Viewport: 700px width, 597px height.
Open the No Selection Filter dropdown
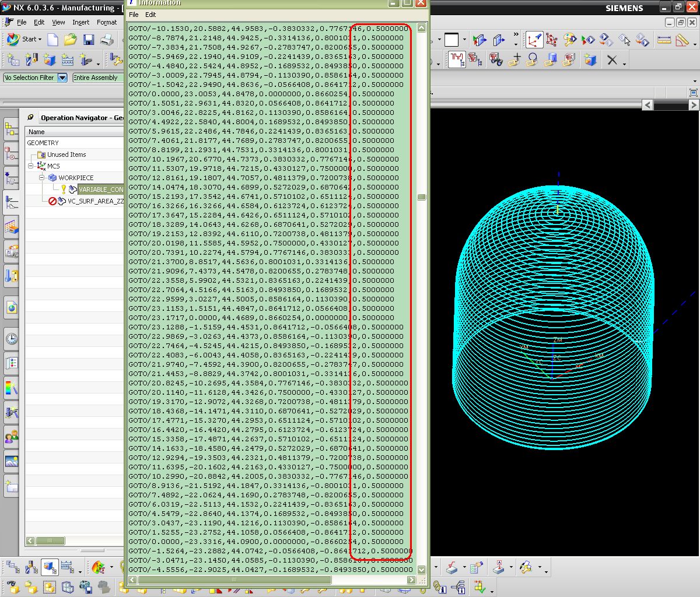pos(62,78)
